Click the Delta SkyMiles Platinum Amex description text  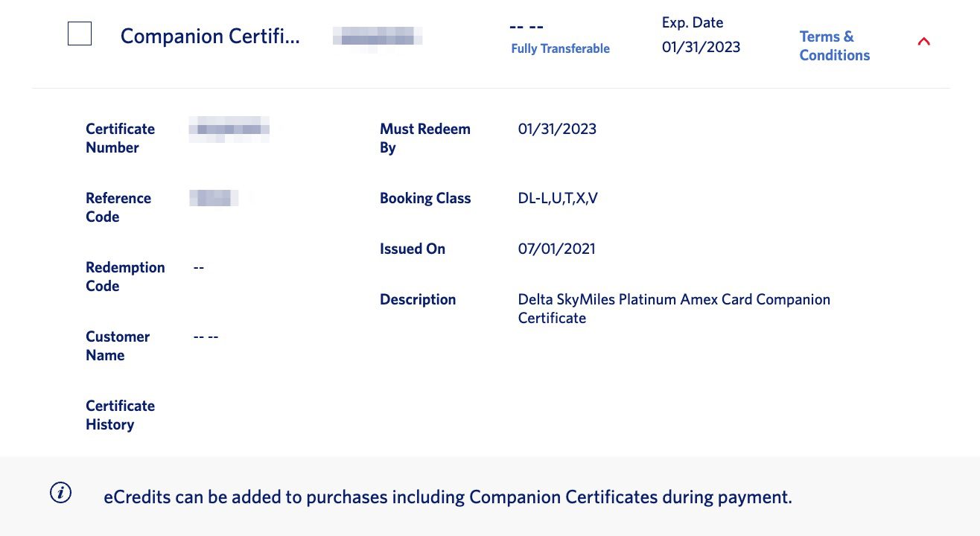674,308
